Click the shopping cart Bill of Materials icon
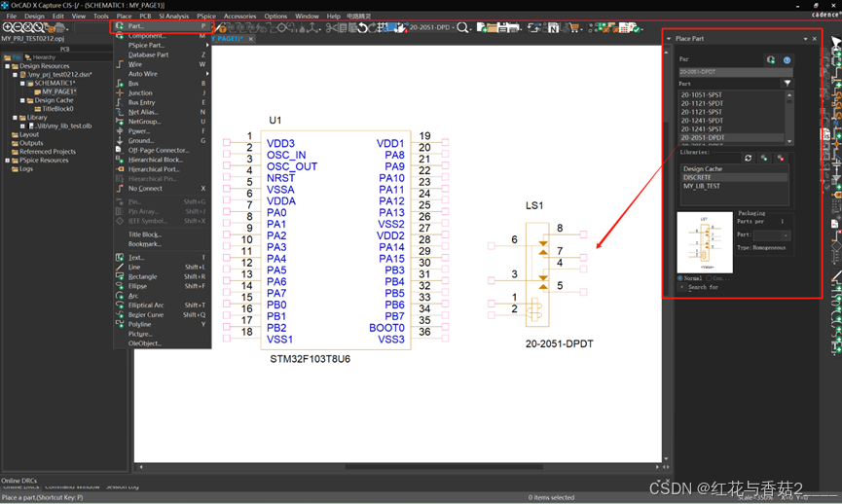Screen dimensions: 842x504 (x=574, y=27)
